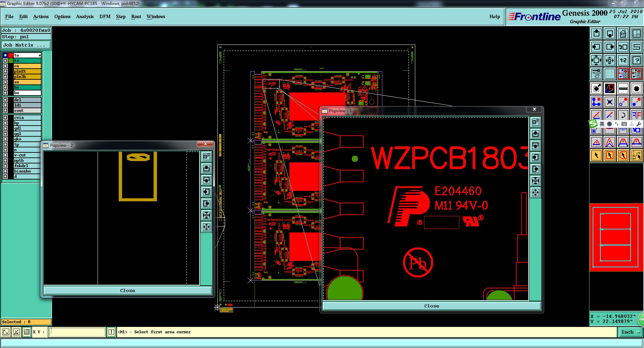The height and width of the screenshot is (348, 644).
Task: Click the snap mode icon beside X Y
Action: point(27,332)
